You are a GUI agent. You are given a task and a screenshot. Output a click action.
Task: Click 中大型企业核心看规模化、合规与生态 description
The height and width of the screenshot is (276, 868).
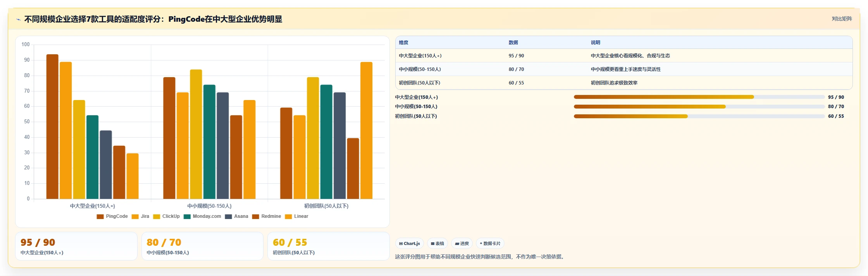pyautogui.click(x=630, y=56)
